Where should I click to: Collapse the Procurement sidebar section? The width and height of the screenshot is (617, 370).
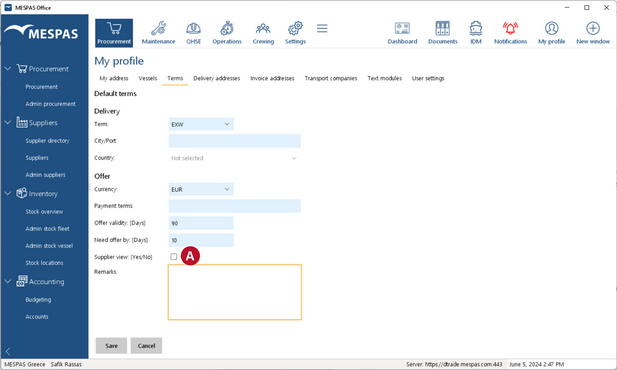[7, 68]
